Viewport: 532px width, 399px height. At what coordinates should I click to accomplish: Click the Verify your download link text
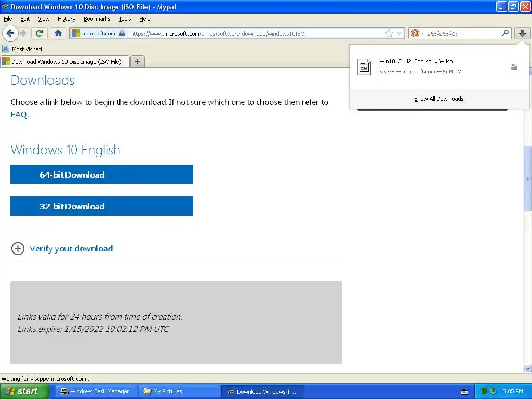[x=71, y=249]
